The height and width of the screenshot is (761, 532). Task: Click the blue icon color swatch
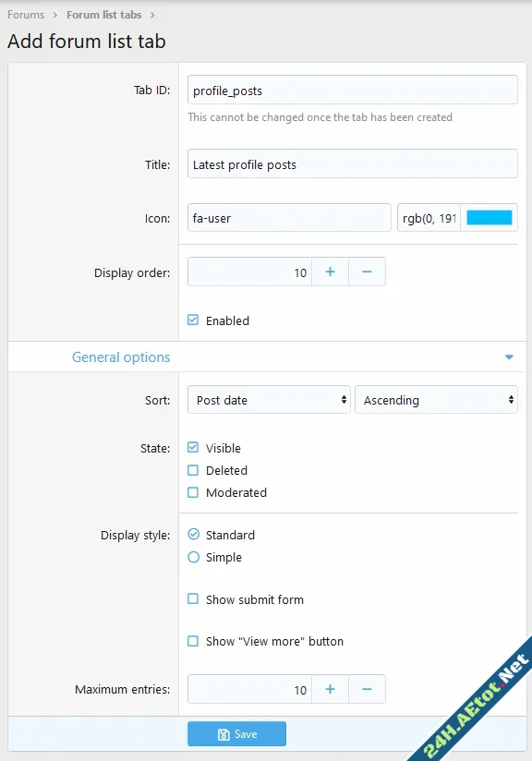(490, 216)
